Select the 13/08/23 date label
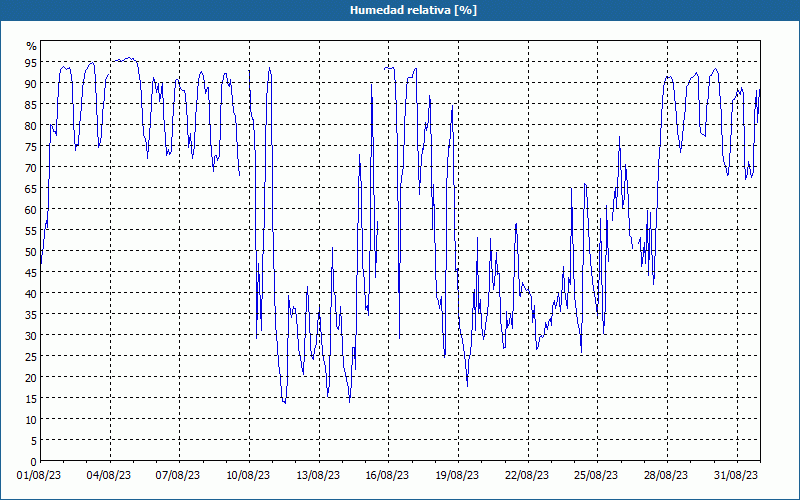Screen dimensions: 800x500 (x=318, y=476)
